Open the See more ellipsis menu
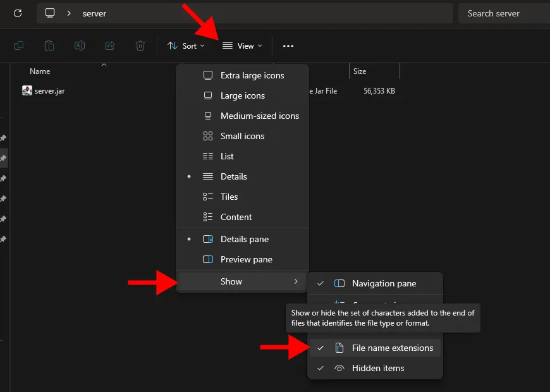The image size is (550, 392). [288, 46]
